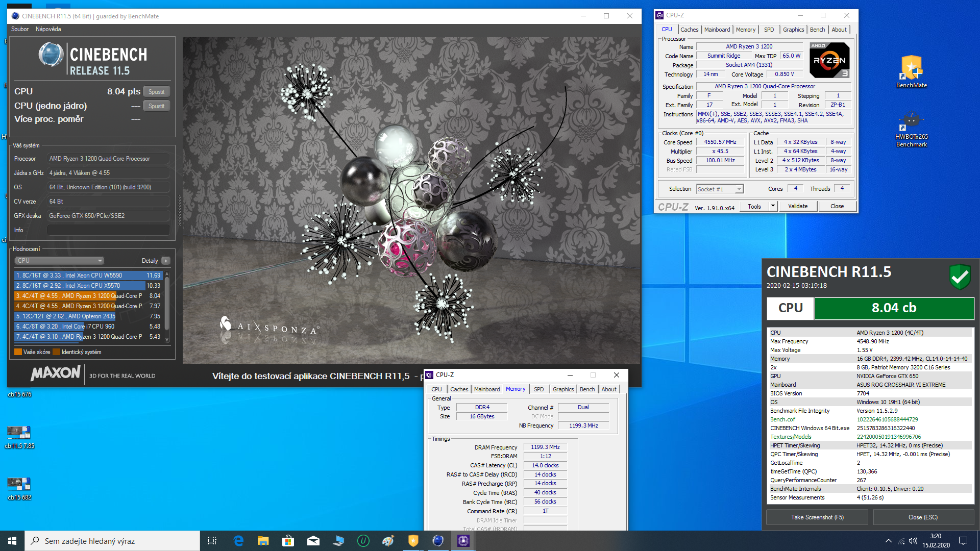Open the cb15 682 desktop image file

(19, 489)
